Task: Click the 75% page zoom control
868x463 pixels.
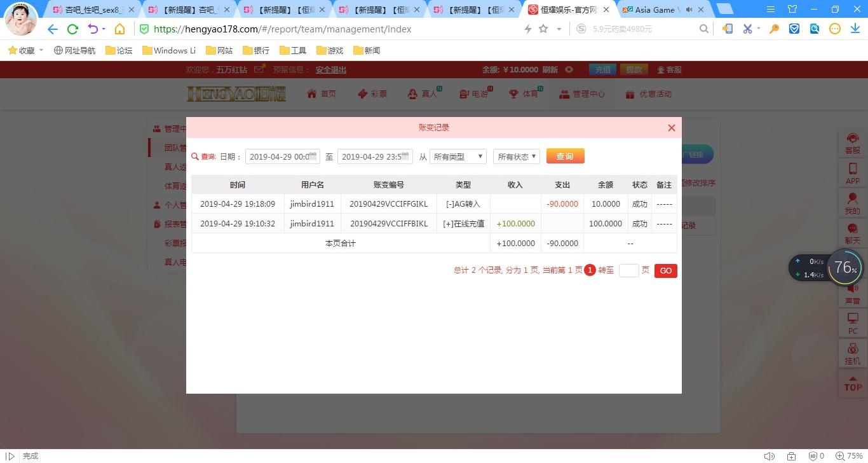Action: (850, 456)
